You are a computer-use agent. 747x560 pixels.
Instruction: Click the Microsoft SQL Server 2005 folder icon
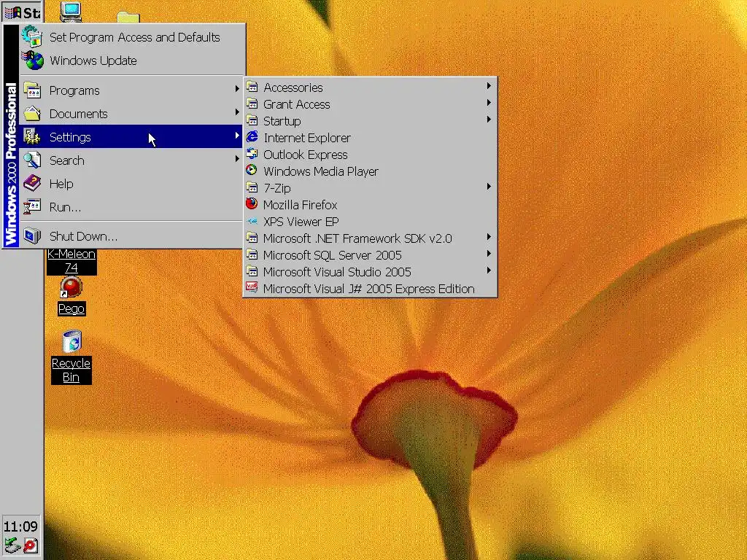tap(252, 254)
